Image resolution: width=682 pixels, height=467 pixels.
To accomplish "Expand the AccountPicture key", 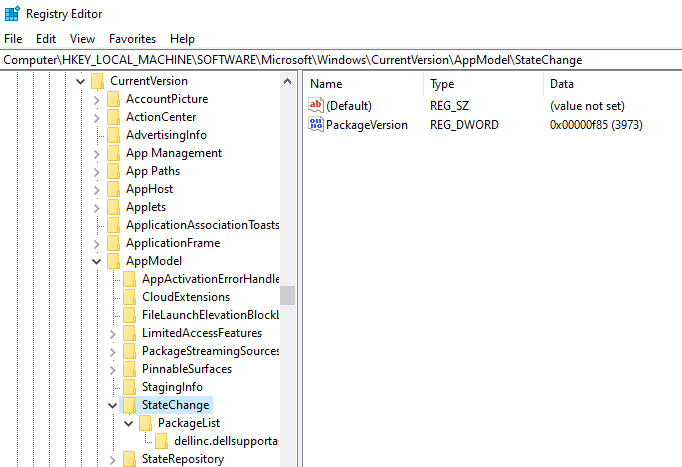I will pyautogui.click(x=97, y=100).
